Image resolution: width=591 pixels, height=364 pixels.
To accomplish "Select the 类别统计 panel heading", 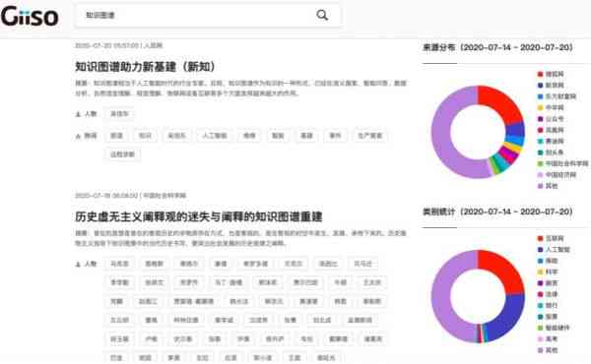I will click(x=497, y=212).
